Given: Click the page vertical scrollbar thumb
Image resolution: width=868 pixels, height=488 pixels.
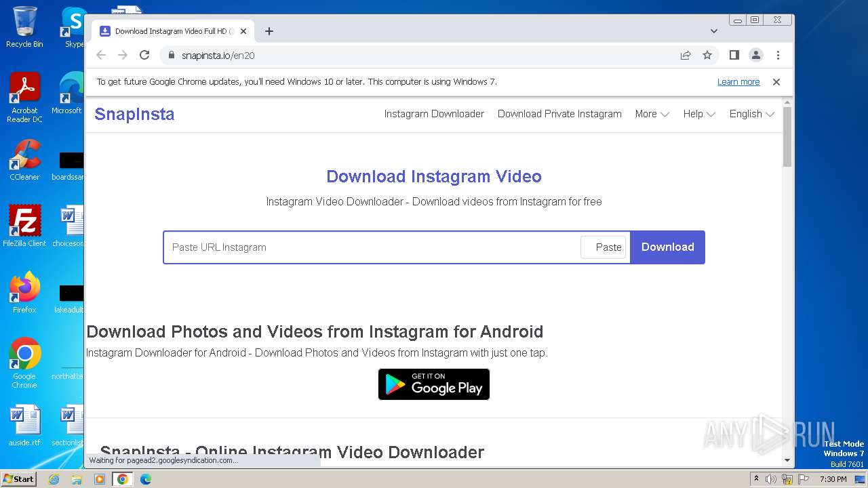Looking at the screenshot, I should 787,136.
